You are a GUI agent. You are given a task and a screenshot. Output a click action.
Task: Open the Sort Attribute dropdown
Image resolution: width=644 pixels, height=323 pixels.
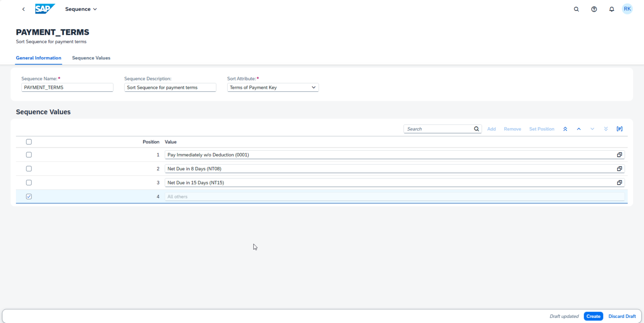pos(314,87)
